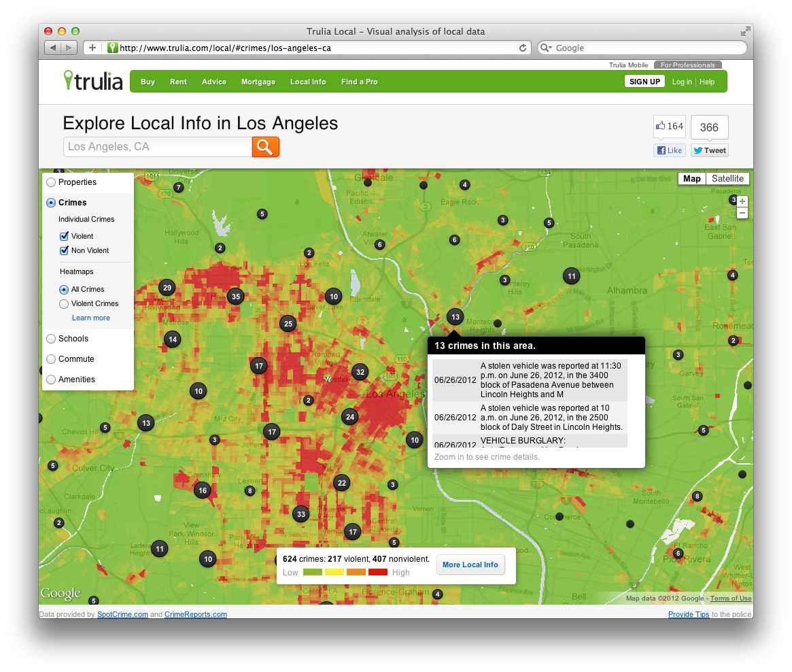Open the Local Info menu

308,82
